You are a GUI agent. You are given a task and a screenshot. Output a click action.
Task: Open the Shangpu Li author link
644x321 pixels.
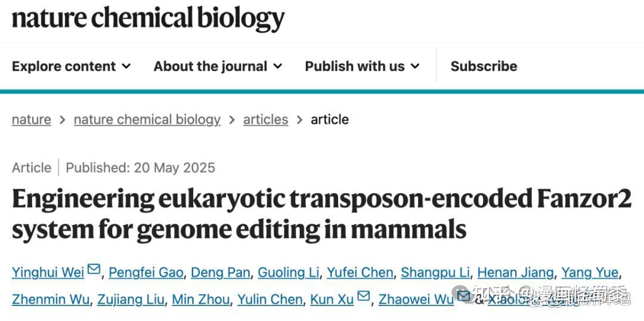pyautogui.click(x=435, y=273)
